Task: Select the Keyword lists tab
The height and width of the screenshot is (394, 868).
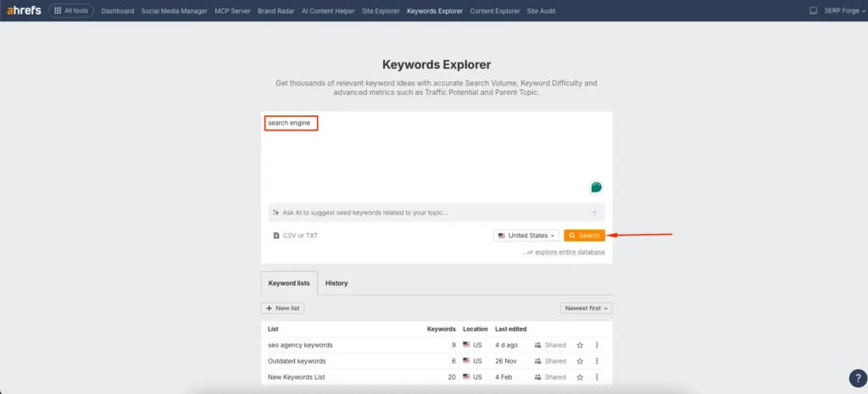Action: point(289,283)
